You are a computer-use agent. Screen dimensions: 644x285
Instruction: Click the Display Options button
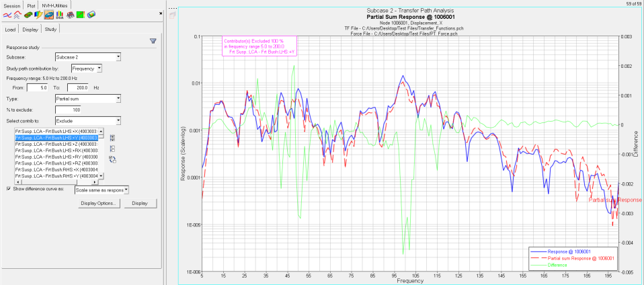99,203
